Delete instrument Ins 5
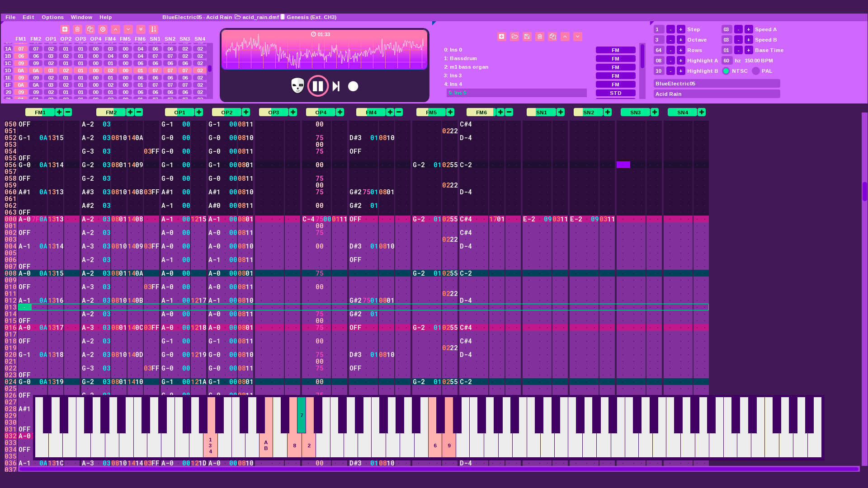 [x=540, y=37]
